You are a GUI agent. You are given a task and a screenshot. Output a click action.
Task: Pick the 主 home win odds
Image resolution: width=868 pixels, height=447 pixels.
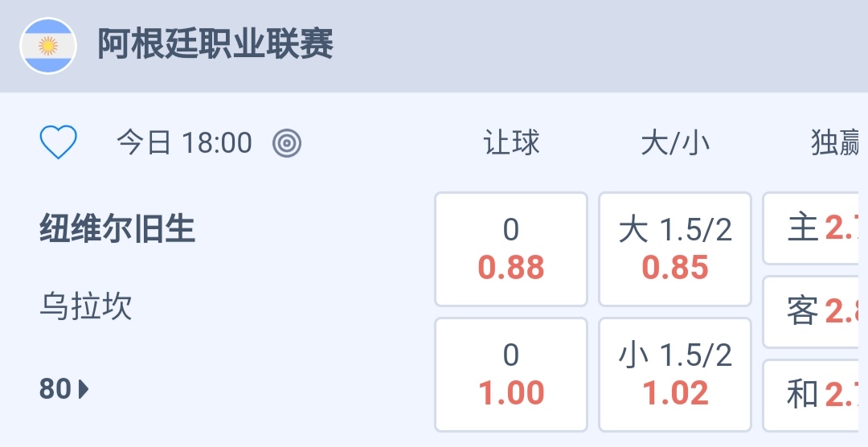pyautogui.click(x=817, y=228)
